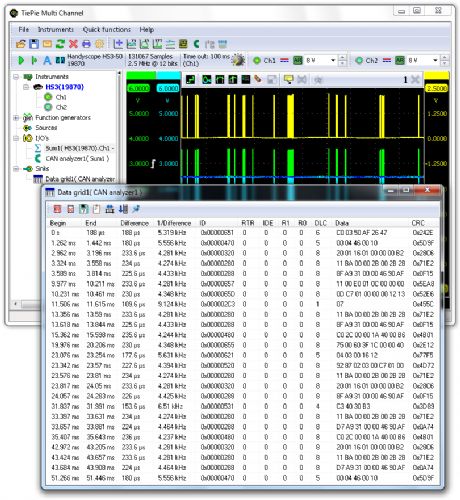Collapse the Sinks tree node
The height and width of the screenshot is (500, 460).
(x=16, y=169)
